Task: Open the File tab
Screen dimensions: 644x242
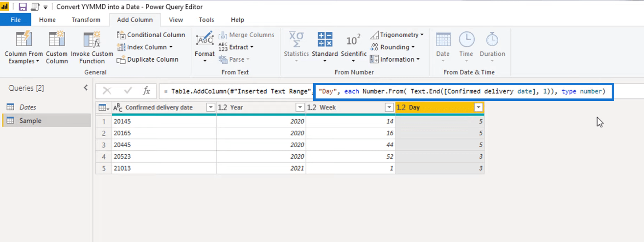Action: point(16,20)
